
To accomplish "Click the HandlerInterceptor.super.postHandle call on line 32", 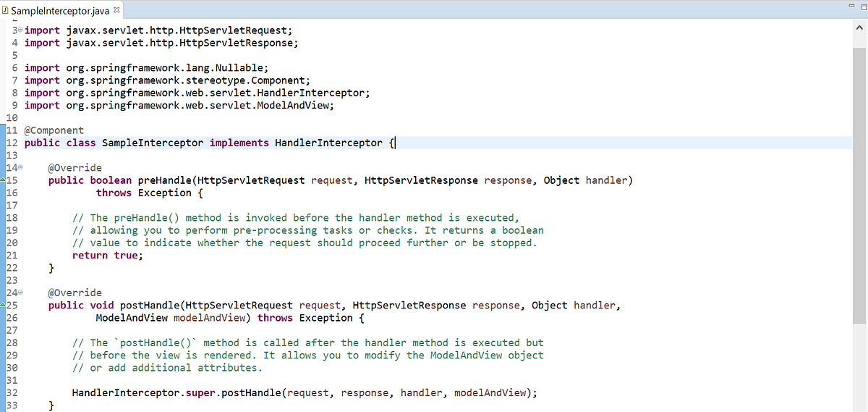I will (305, 392).
